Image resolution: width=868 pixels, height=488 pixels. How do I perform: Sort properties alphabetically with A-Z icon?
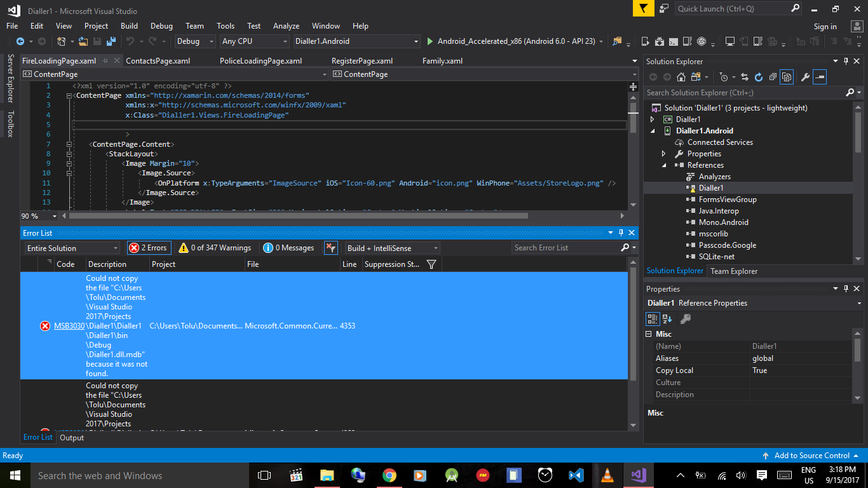(667, 318)
